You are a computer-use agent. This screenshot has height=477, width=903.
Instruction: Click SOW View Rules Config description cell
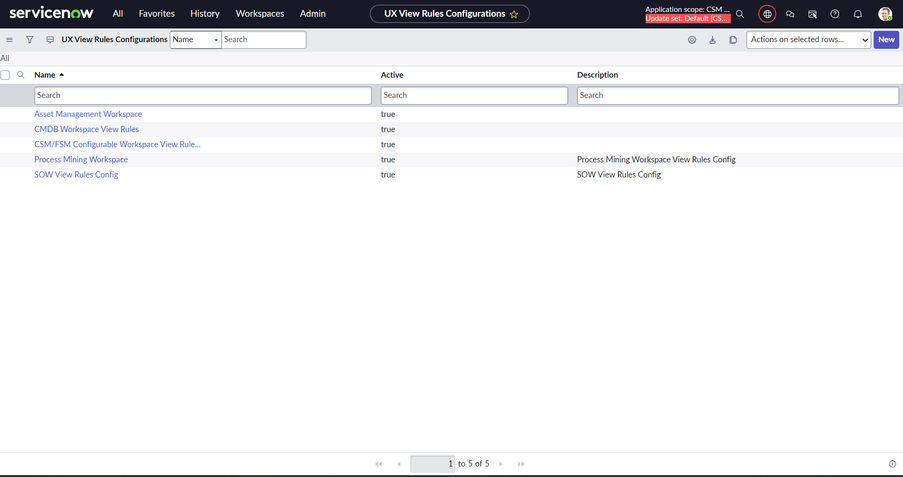tap(619, 175)
